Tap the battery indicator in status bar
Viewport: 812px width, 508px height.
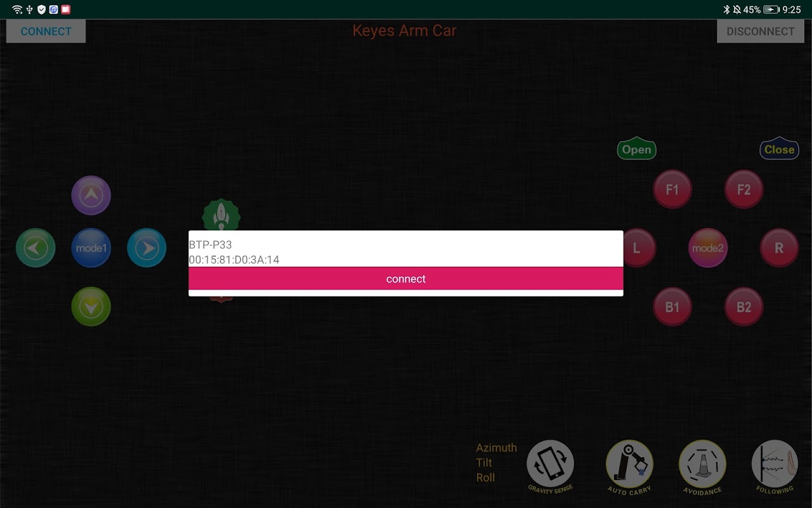[x=771, y=10]
